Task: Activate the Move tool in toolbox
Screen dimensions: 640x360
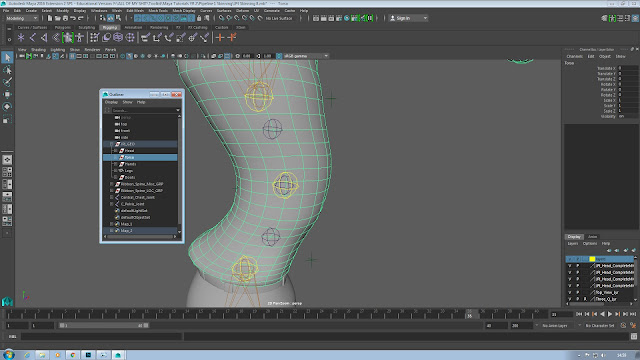Action: click(x=7, y=94)
